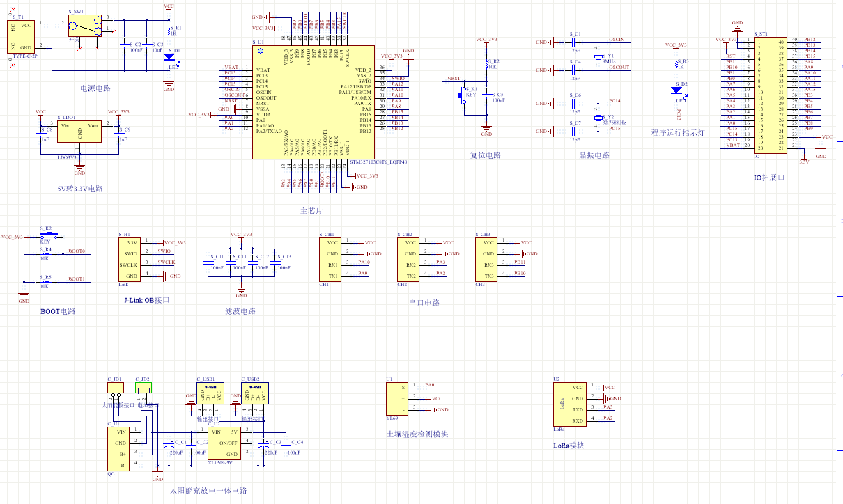Screen dimensions: 843x504
Task: Select the STM32F103C8T6 main chip S_U1
Action: 313,102
